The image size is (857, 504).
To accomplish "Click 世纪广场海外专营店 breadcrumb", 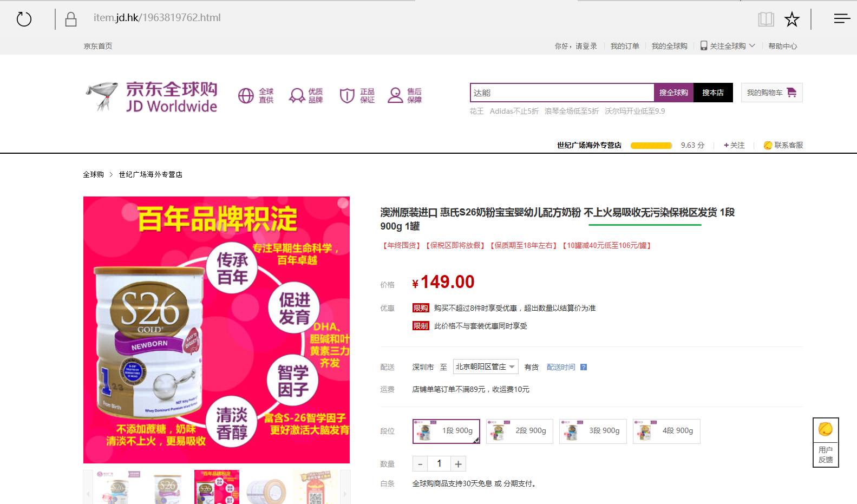I will point(151,174).
